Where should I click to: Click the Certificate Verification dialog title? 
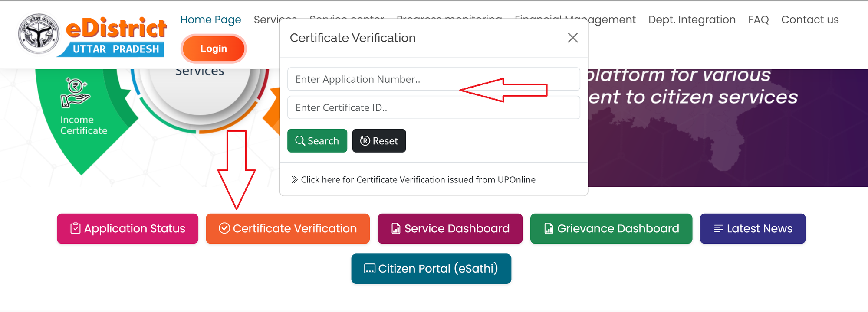pyautogui.click(x=352, y=38)
